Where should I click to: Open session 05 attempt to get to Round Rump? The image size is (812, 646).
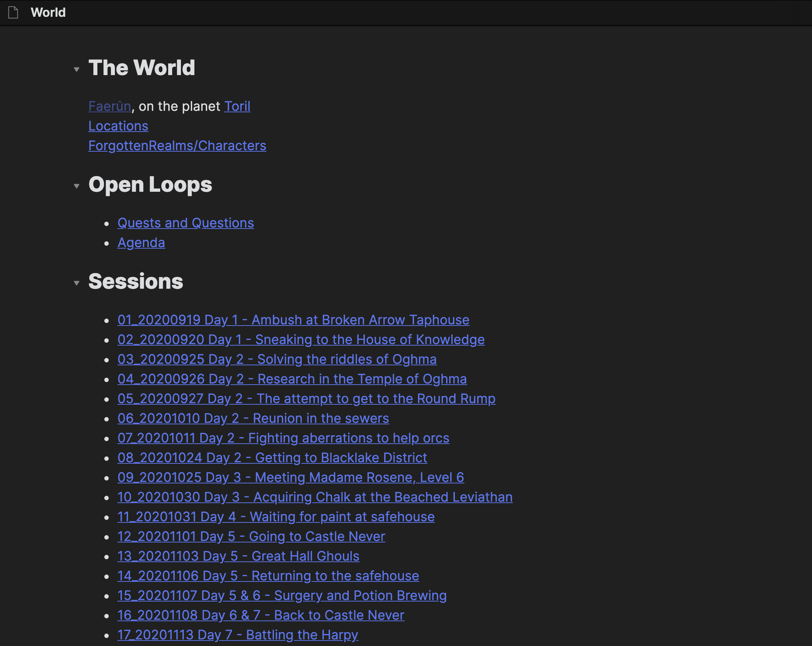point(306,398)
